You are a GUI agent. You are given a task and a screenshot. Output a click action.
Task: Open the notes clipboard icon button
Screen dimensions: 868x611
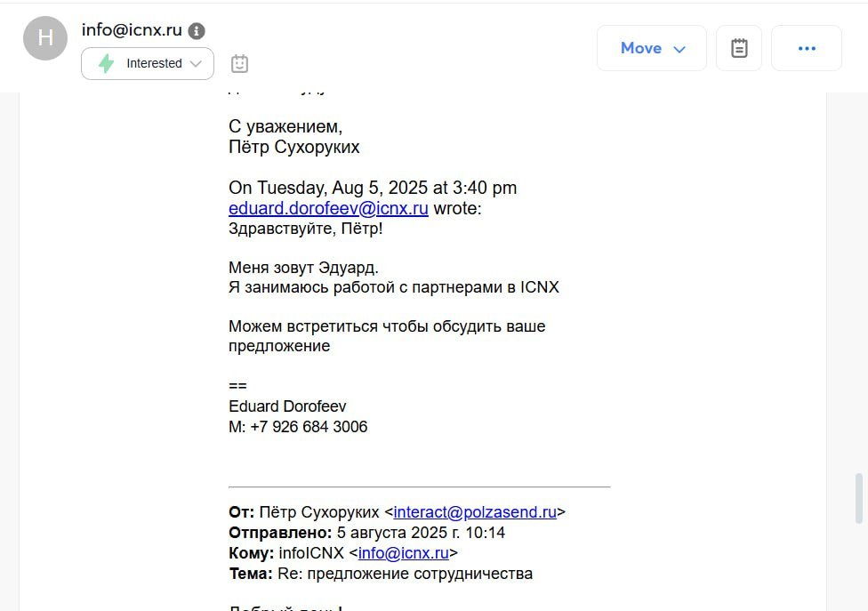click(739, 48)
